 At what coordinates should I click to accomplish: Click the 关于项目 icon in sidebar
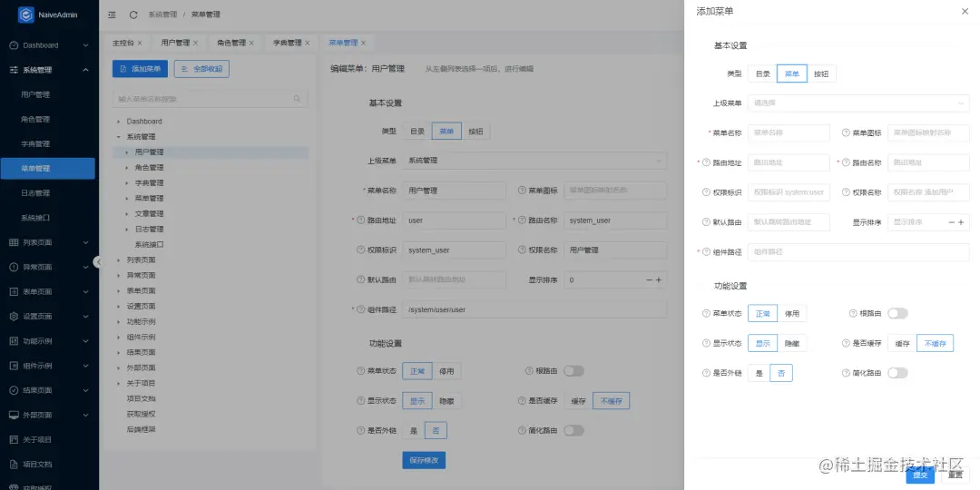pos(14,439)
